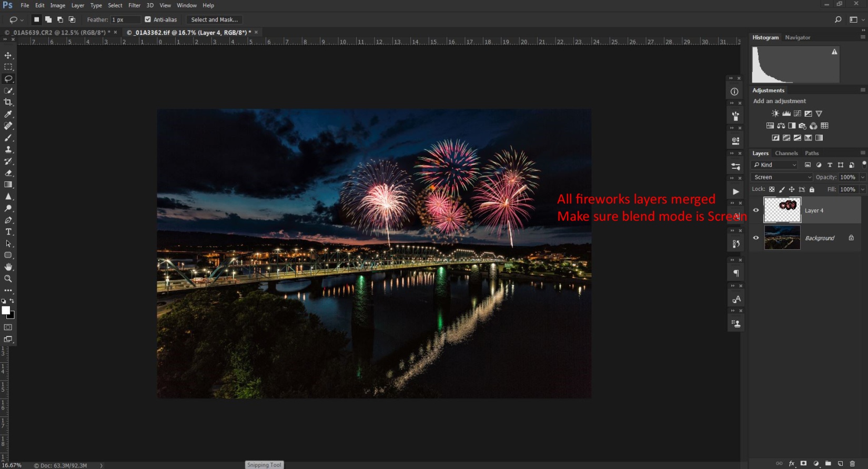Delete layer using trash icon
Viewport: 868px width, 469px height.
pyautogui.click(x=853, y=463)
